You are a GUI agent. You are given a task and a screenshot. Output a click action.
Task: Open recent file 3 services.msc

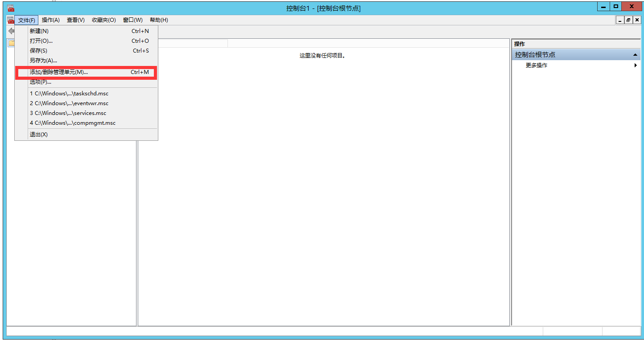[87, 113]
